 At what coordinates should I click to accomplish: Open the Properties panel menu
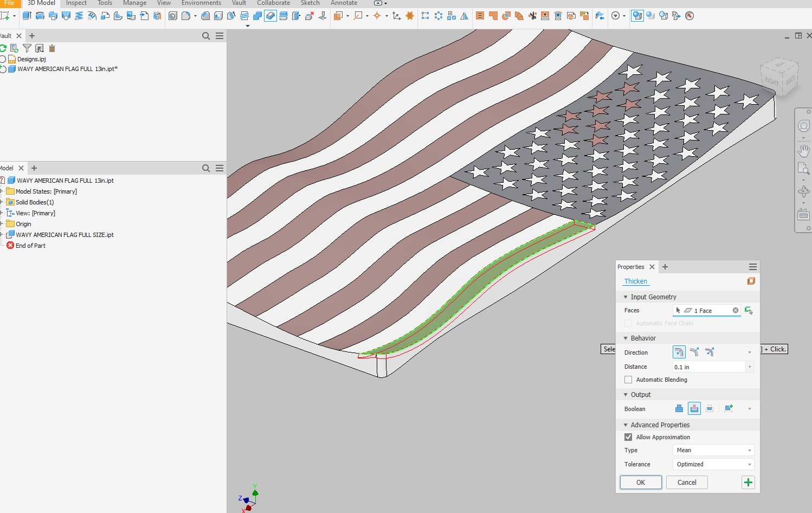(x=753, y=267)
